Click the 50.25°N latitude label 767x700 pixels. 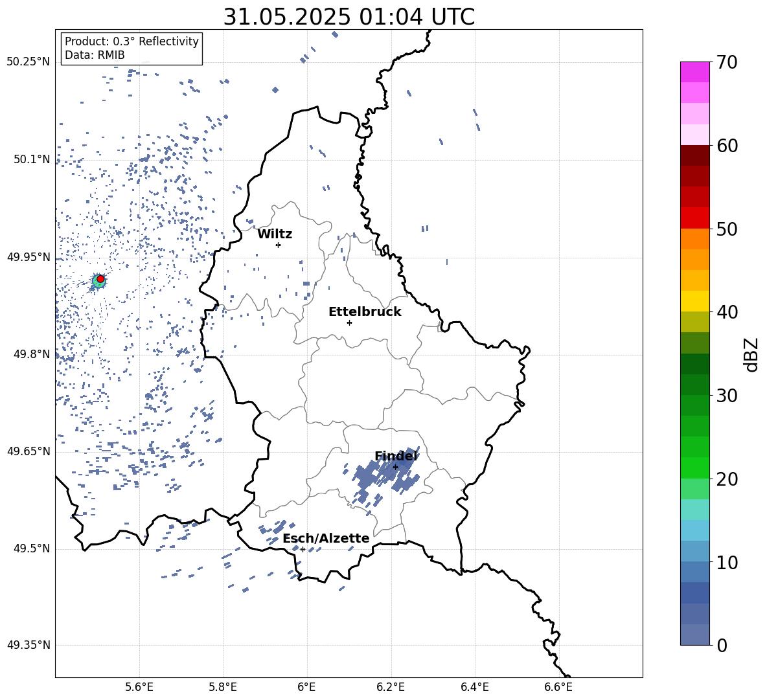pyautogui.click(x=29, y=62)
